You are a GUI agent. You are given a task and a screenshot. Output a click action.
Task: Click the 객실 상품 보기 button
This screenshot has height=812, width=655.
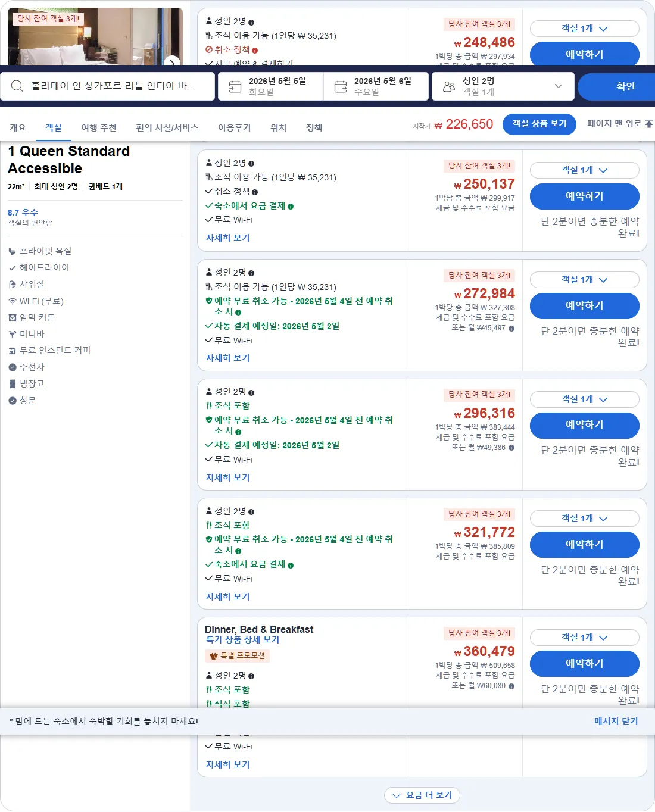click(539, 124)
